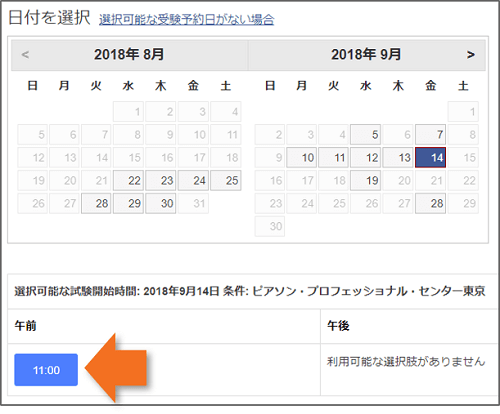Select August 29 date cell

(128, 203)
